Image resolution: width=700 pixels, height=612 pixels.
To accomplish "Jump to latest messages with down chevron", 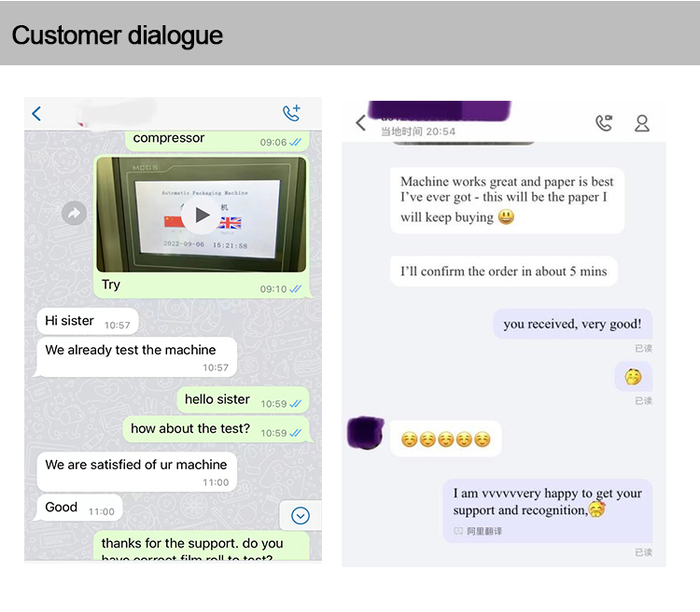I will [301, 516].
